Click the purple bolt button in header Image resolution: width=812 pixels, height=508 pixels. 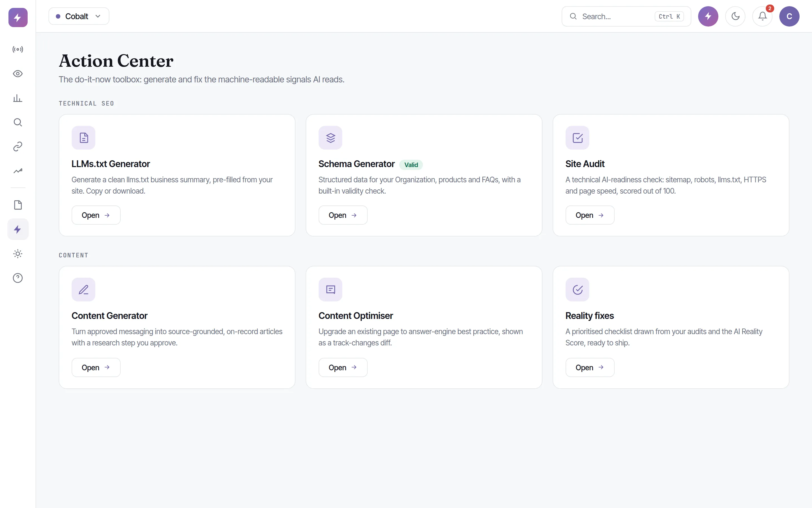[708, 16]
